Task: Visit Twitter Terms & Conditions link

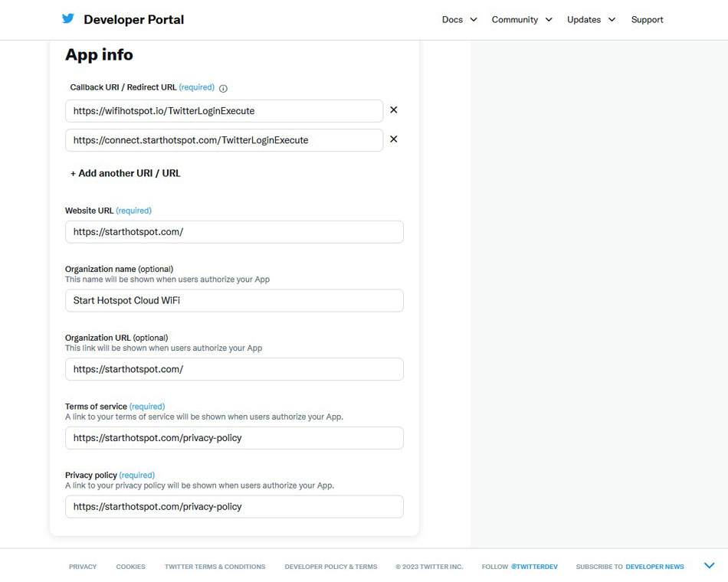Action: coord(215,567)
